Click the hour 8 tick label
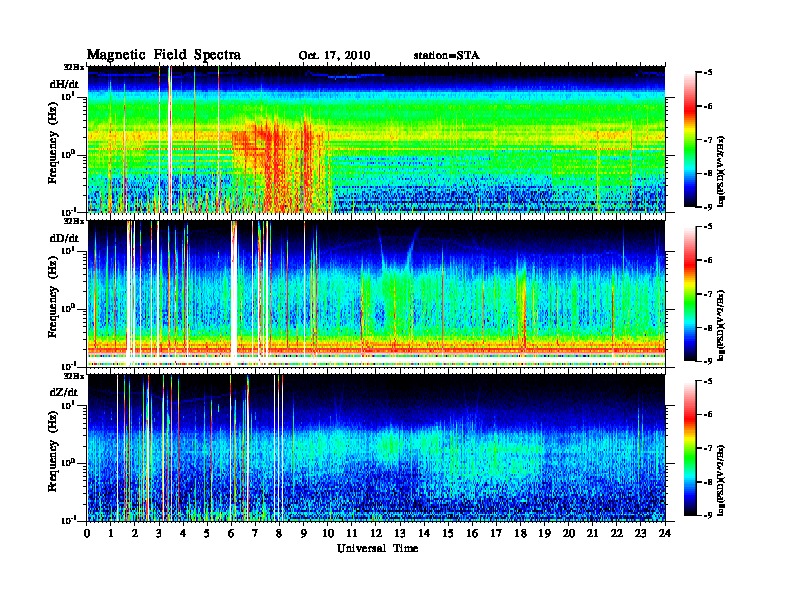The height and width of the screenshot is (612, 792). tap(279, 534)
